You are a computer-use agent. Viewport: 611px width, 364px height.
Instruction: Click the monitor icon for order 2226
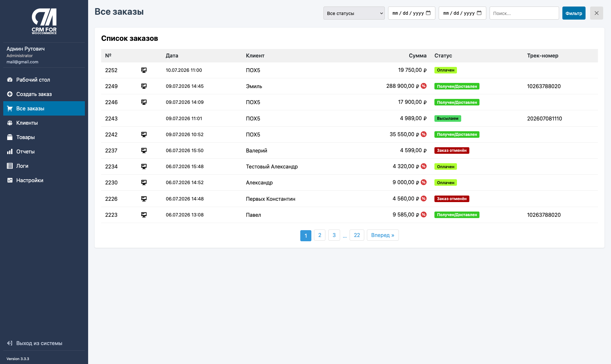(144, 199)
